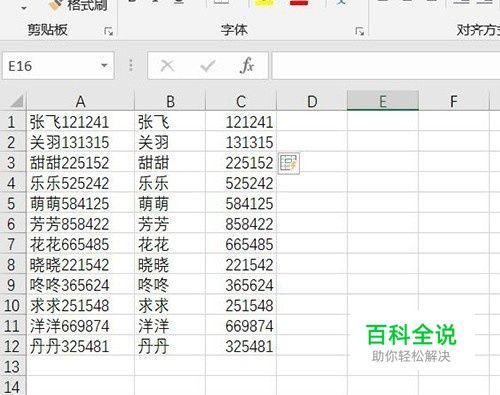Click column B cell 关羽
The image size is (500, 395).
pyautogui.click(x=170, y=142)
